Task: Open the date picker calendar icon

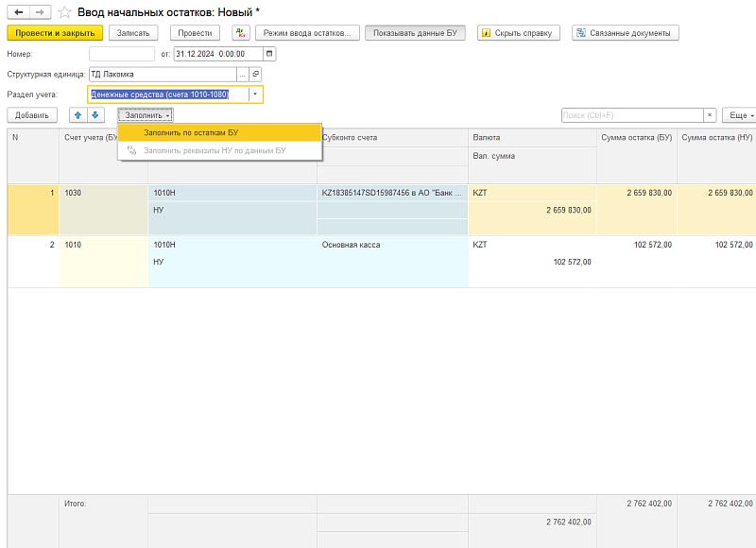Action: tap(269, 54)
